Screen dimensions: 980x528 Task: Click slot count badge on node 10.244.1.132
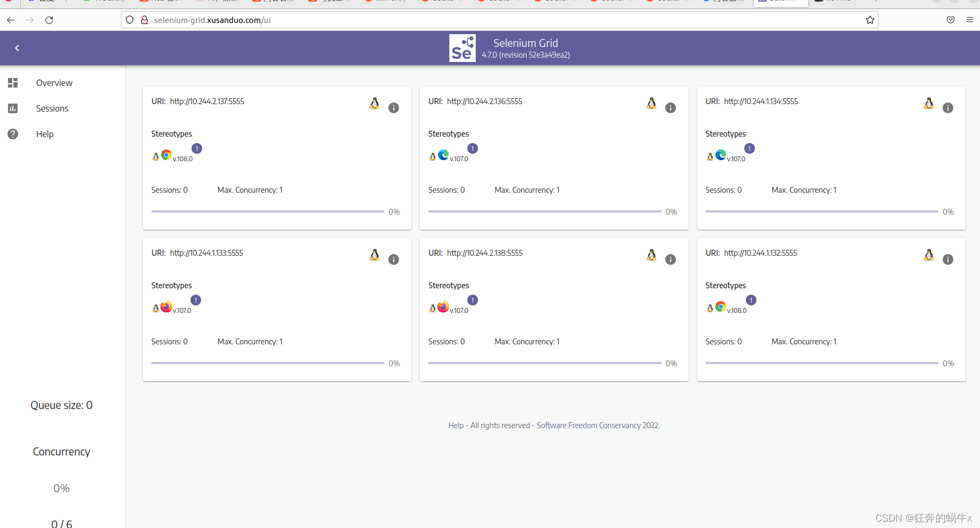pyautogui.click(x=751, y=300)
